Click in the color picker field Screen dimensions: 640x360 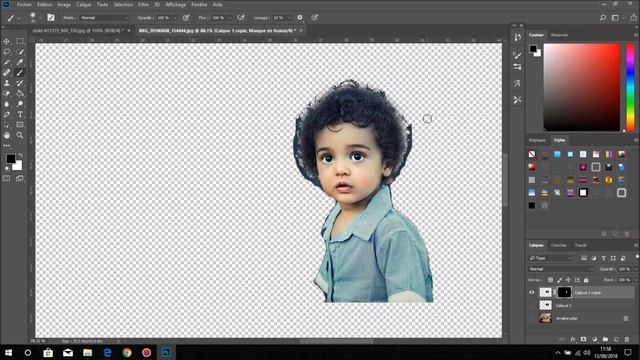point(582,87)
